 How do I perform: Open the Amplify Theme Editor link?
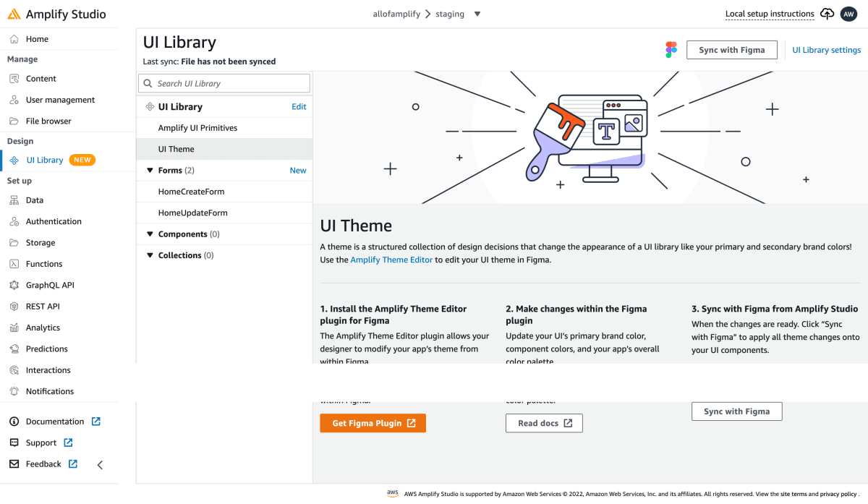(x=391, y=260)
